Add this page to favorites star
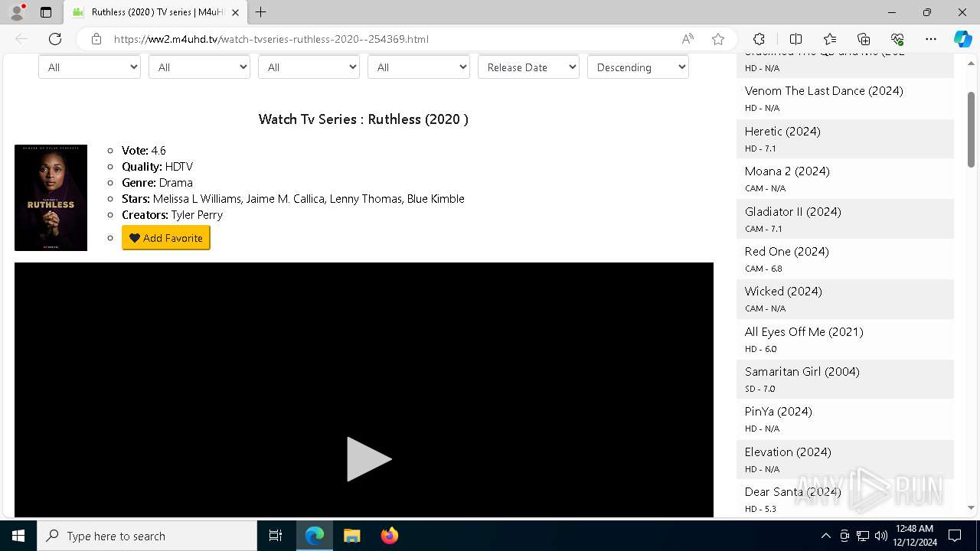 [x=718, y=39]
